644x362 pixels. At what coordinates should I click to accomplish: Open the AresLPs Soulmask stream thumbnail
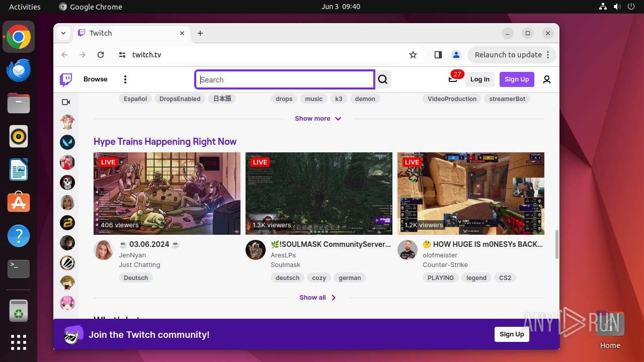[319, 194]
